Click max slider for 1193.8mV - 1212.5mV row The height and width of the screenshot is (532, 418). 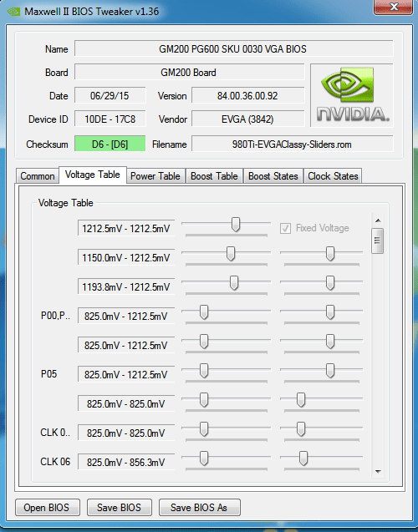click(330, 283)
